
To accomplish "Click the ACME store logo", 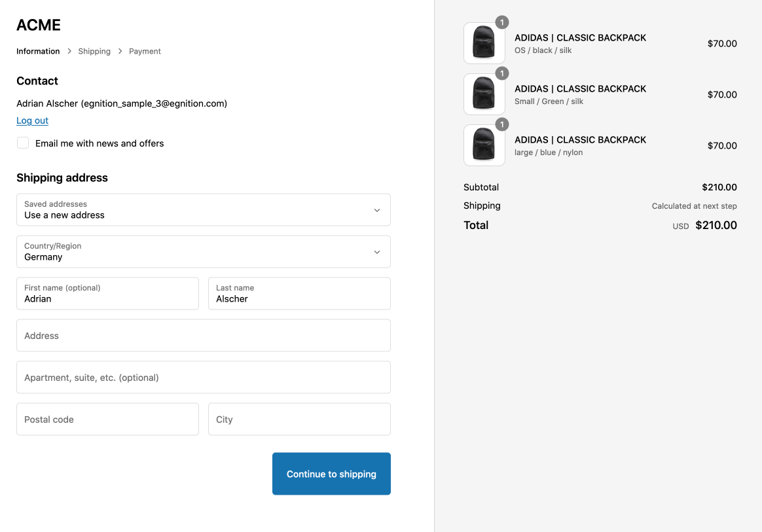I will click(39, 25).
